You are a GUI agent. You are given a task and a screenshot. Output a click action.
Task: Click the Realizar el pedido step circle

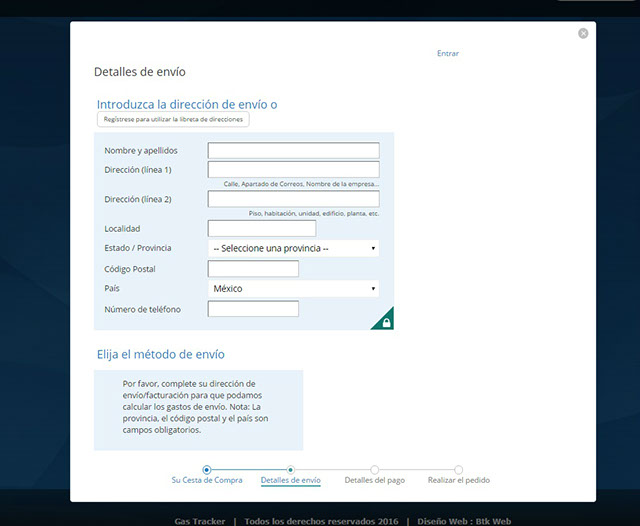pos(458,469)
